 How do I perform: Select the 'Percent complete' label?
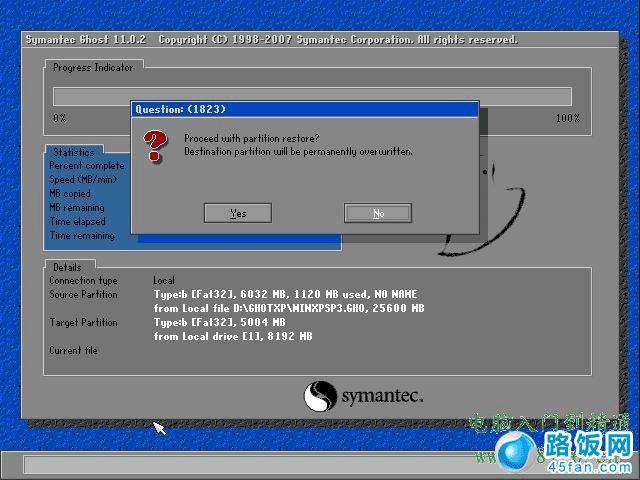(87, 166)
